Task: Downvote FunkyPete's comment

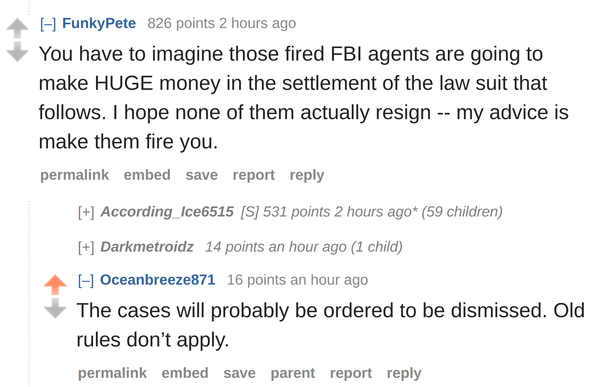Action: 17,52
